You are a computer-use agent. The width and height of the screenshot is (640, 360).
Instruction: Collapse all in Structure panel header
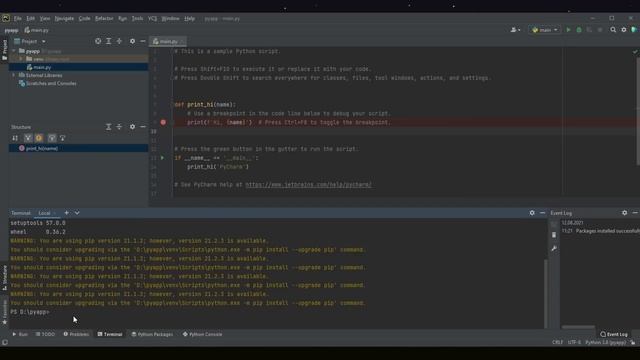coord(119,127)
